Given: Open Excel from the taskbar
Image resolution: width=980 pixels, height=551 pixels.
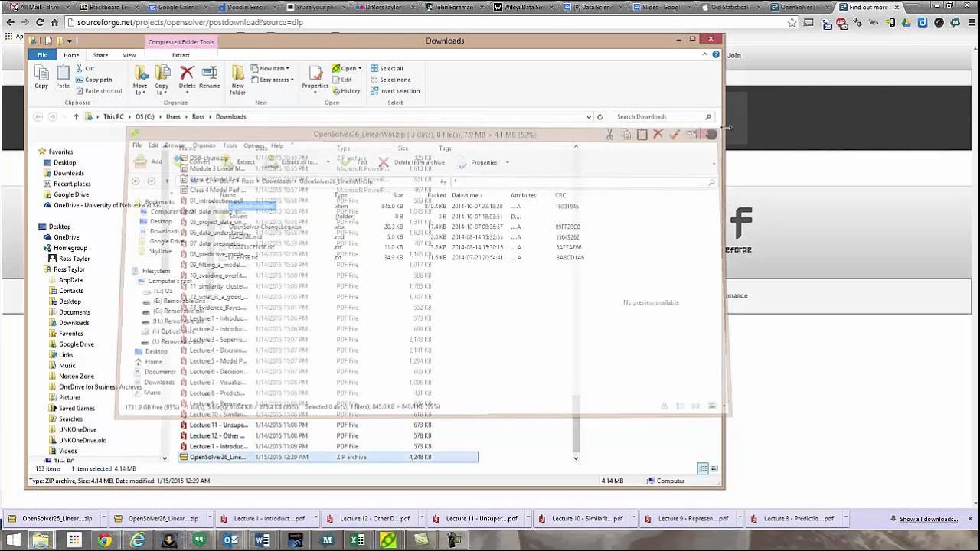Looking at the screenshot, I should tap(358, 540).
